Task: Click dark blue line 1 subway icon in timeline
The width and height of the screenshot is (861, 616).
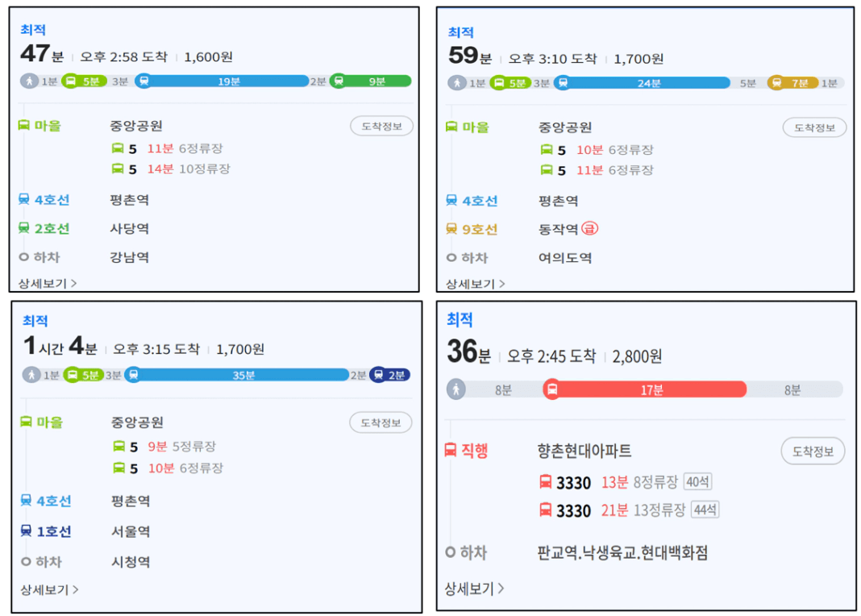Action: [x=378, y=375]
